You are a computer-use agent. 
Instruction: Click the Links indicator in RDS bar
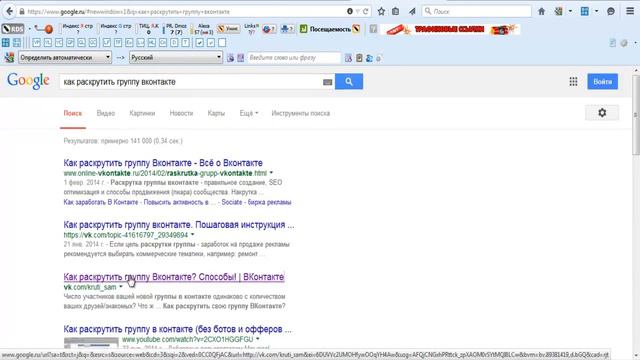coord(251,29)
